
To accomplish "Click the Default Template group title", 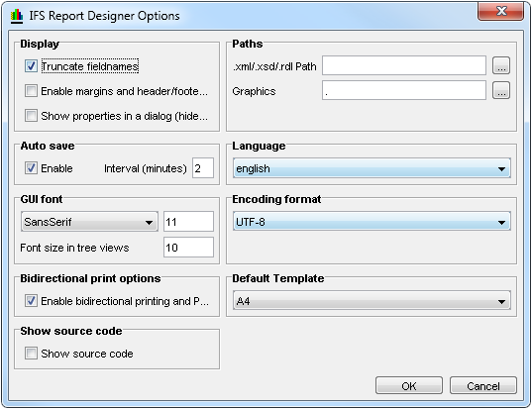I will click(x=278, y=278).
